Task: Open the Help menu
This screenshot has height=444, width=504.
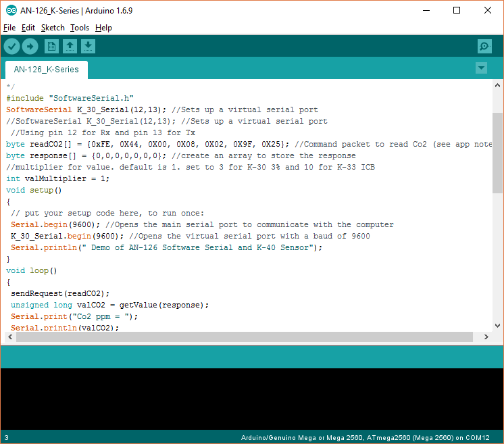Action: tap(103, 28)
